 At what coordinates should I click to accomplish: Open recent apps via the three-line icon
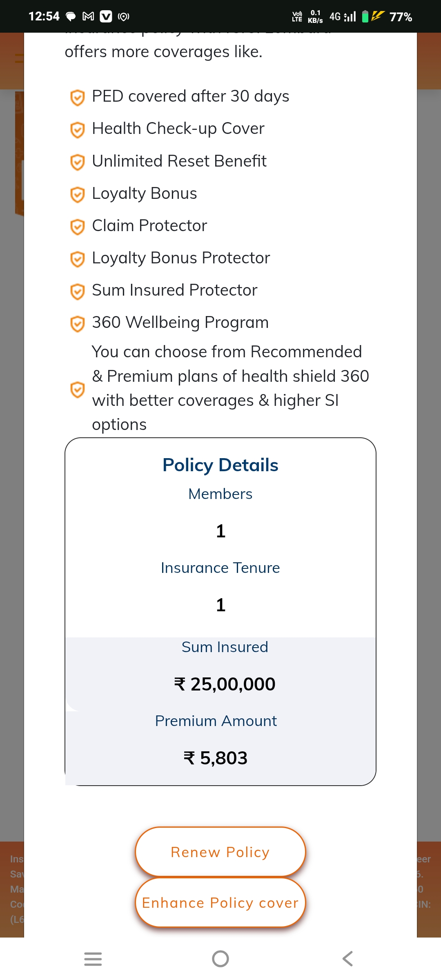(x=93, y=959)
